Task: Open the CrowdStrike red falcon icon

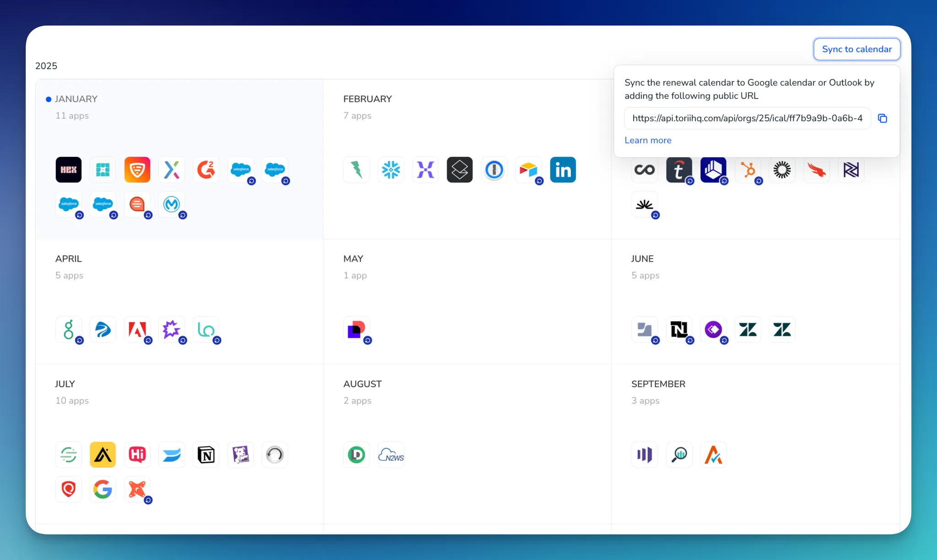Action: tap(817, 170)
